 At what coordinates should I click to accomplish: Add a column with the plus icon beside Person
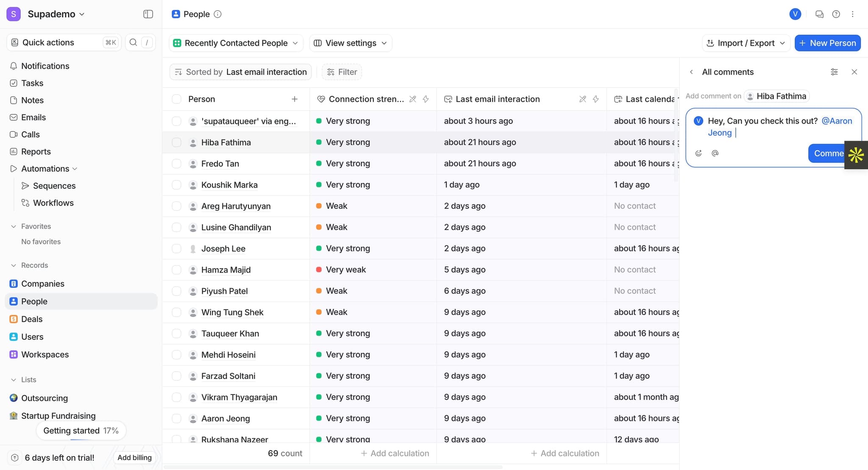(x=294, y=99)
